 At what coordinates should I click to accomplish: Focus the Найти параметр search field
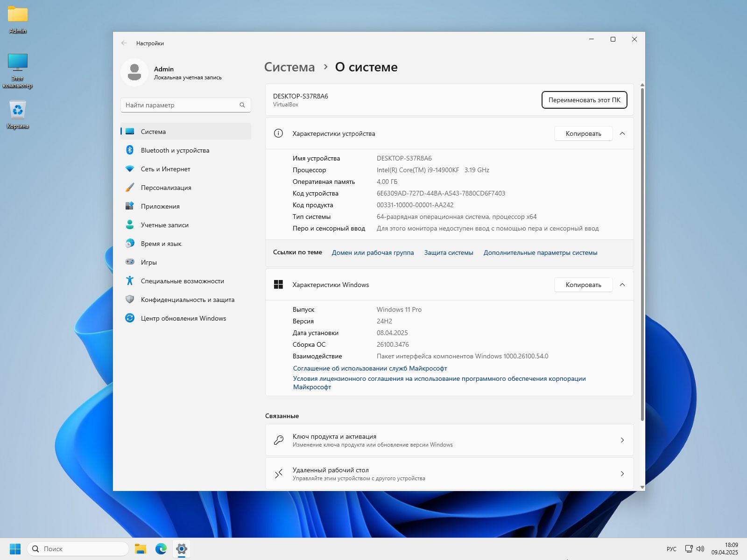click(186, 105)
